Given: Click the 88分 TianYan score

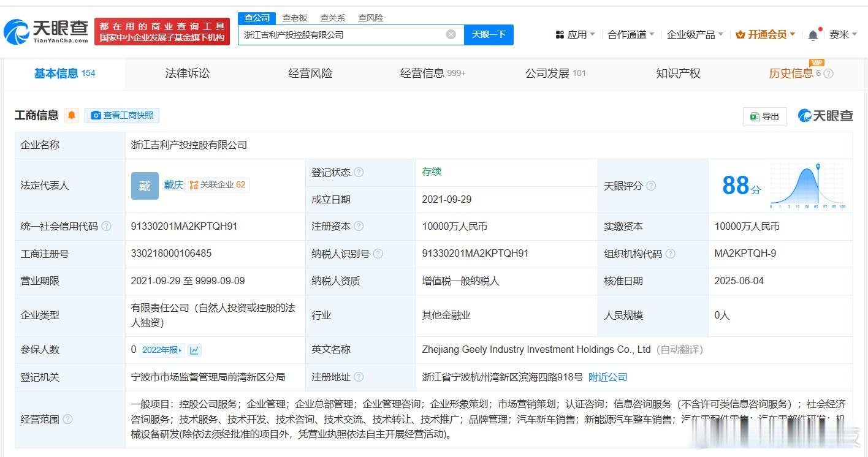Looking at the screenshot, I should [741, 186].
